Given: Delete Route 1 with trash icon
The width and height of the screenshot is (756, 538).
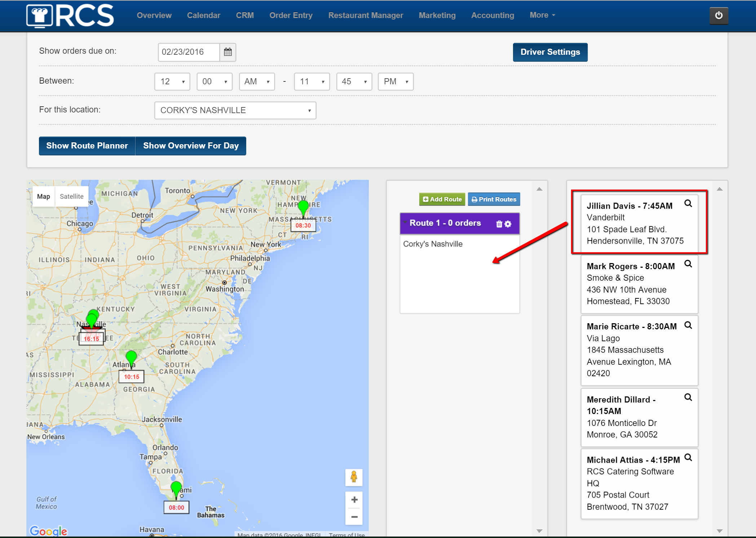Looking at the screenshot, I should pos(499,224).
